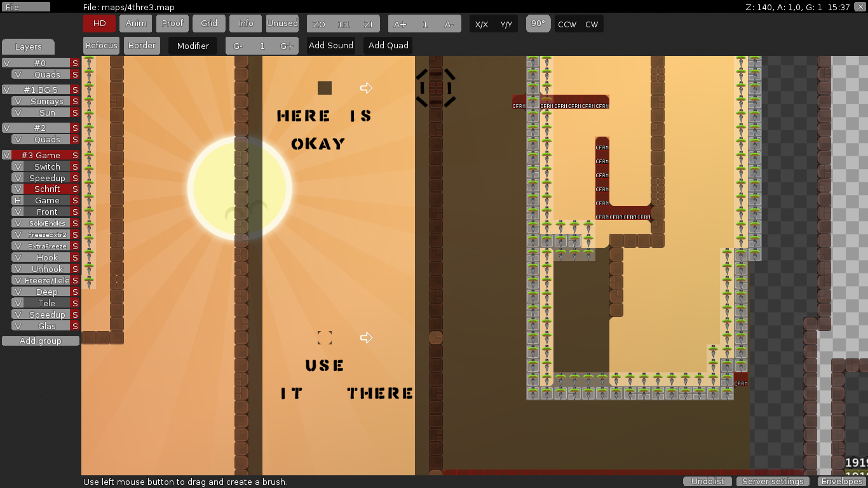Open Server settings
The width and height of the screenshot is (868, 488).
(773, 482)
